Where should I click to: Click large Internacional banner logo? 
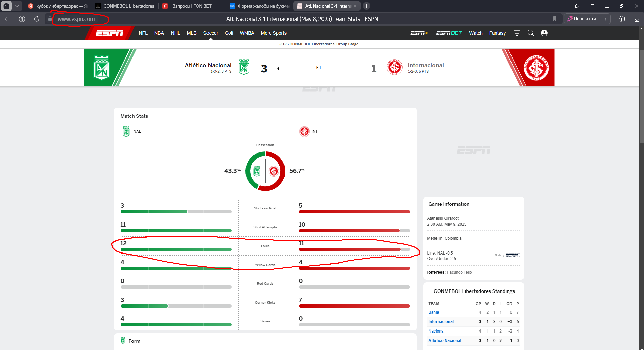pyautogui.click(x=536, y=68)
